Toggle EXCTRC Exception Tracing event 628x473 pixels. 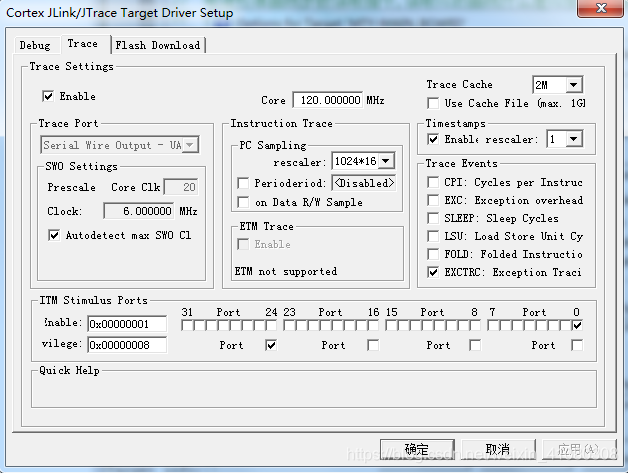pos(433,272)
